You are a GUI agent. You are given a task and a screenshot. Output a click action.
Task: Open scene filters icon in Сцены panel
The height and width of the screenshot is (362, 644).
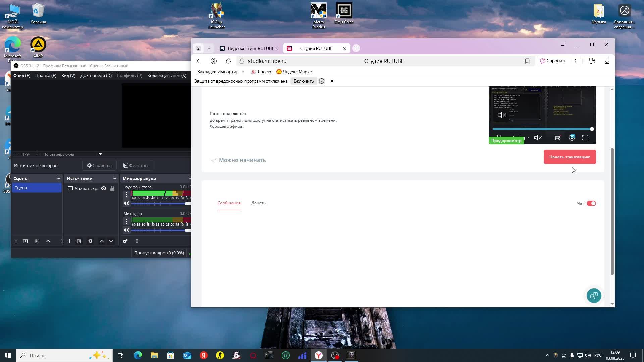pyautogui.click(x=37, y=241)
